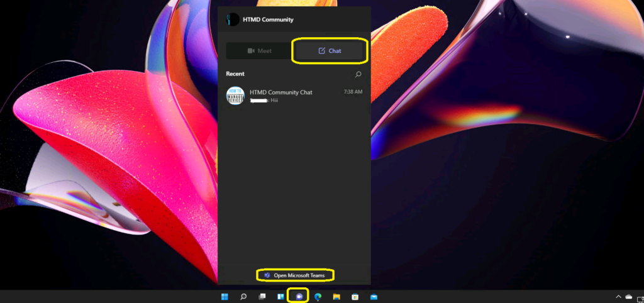Open the Windows Start menu

pyautogui.click(x=225, y=297)
